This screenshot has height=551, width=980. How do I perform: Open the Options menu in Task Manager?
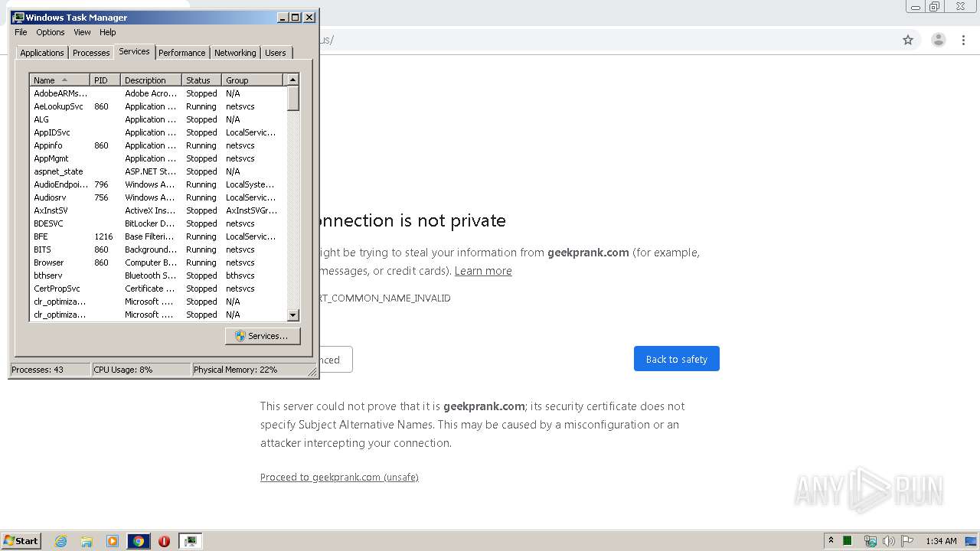[x=51, y=32]
